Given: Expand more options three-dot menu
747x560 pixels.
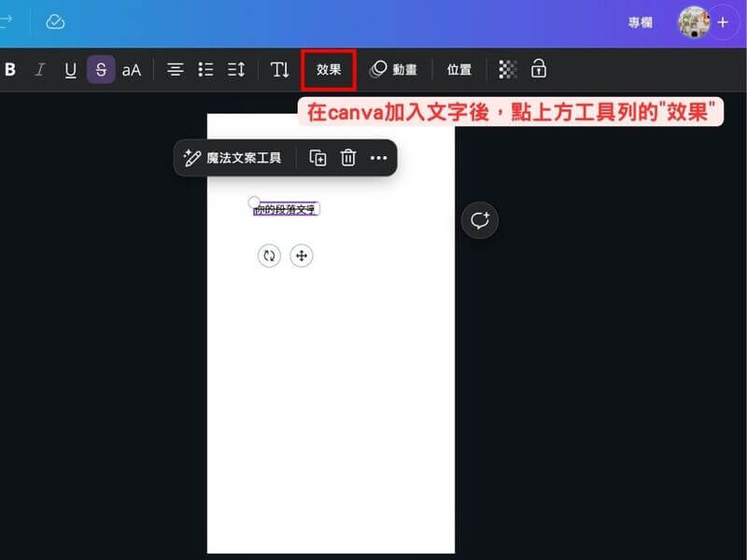Looking at the screenshot, I should pos(378,158).
